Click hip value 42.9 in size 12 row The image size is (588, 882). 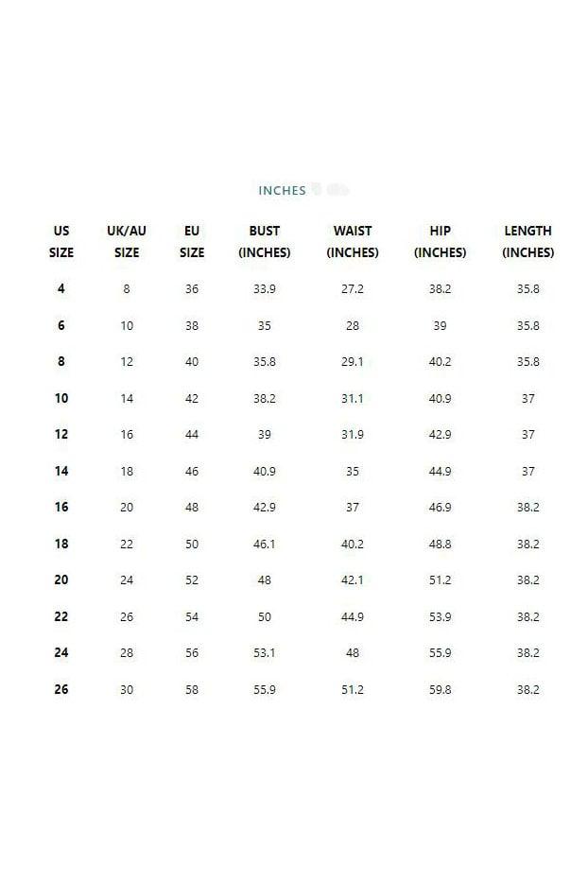coord(440,434)
